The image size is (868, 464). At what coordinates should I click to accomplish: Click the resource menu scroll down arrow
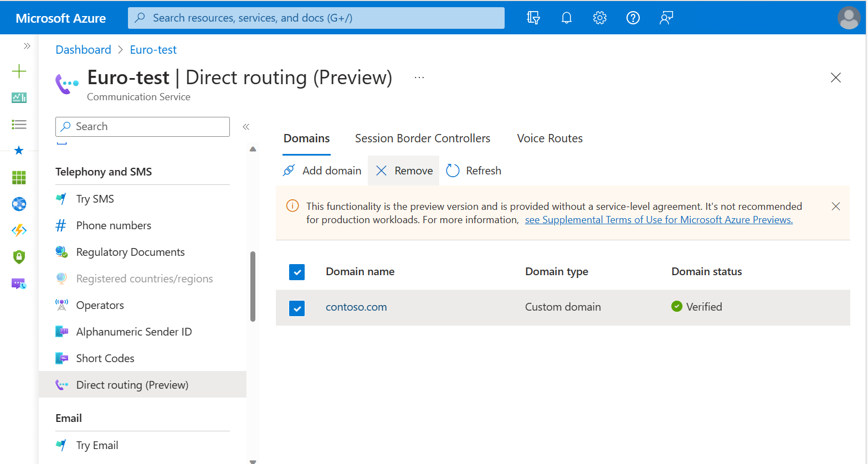tap(253, 461)
